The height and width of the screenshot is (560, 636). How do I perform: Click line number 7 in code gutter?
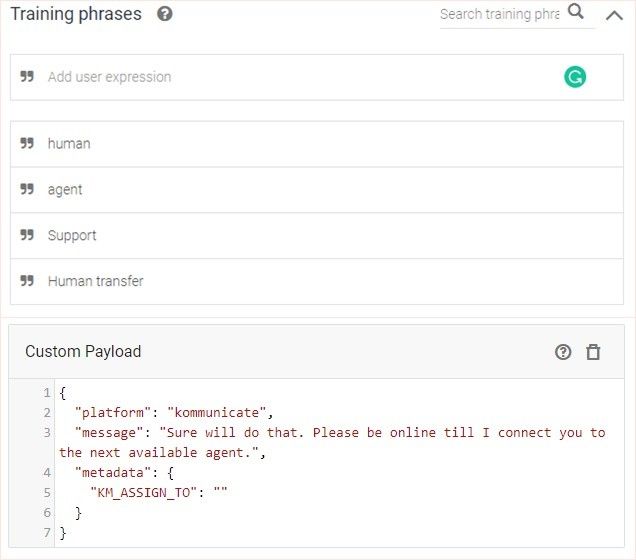point(47,532)
